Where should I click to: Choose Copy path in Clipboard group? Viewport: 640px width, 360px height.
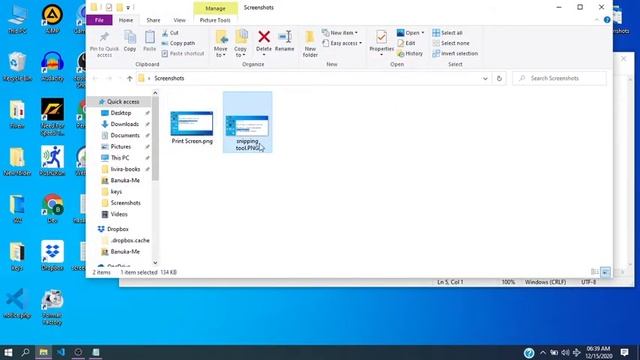(178, 43)
